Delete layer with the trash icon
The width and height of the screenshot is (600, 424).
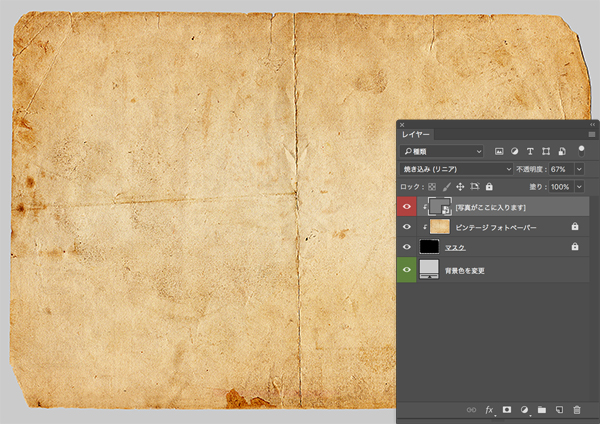click(576, 410)
